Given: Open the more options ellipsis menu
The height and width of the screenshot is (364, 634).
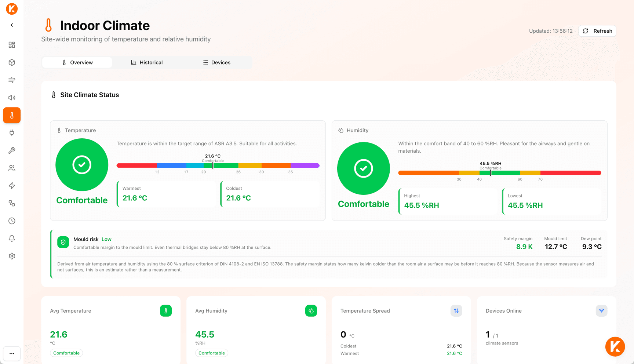Looking at the screenshot, I should coord(12,354).
